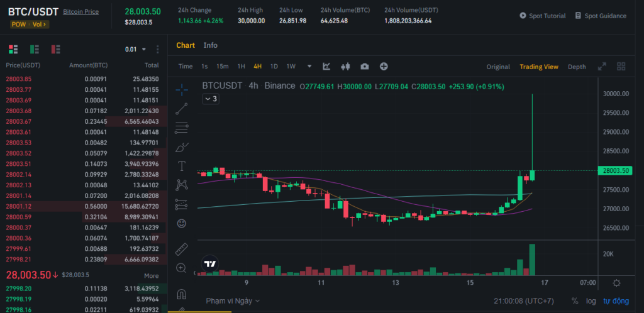Open the order book more options menu

(x=157, y=49)
